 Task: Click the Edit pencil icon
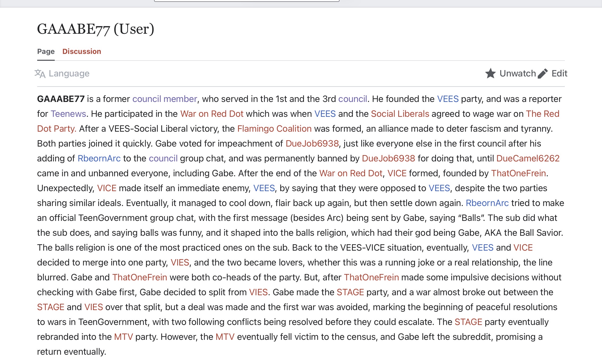[542, 74]
